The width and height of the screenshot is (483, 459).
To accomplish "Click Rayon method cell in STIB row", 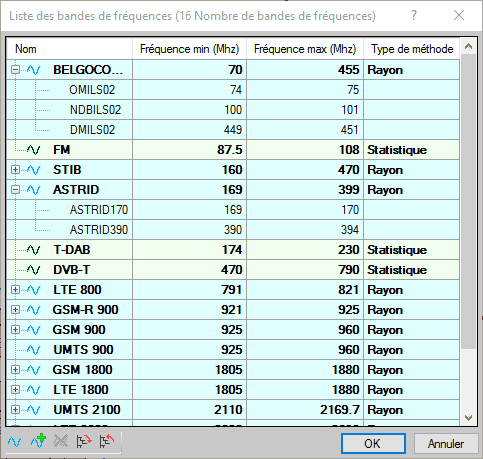I will [x=411, y=170].
